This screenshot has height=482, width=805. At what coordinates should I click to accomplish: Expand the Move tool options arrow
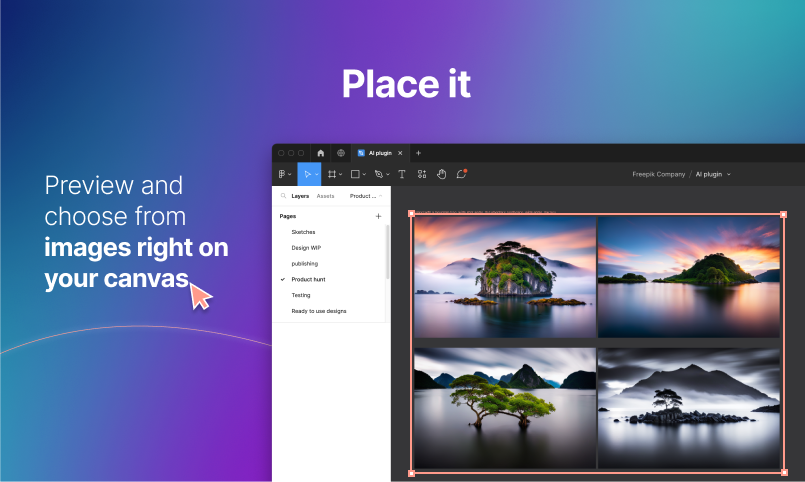click(316, 175)
